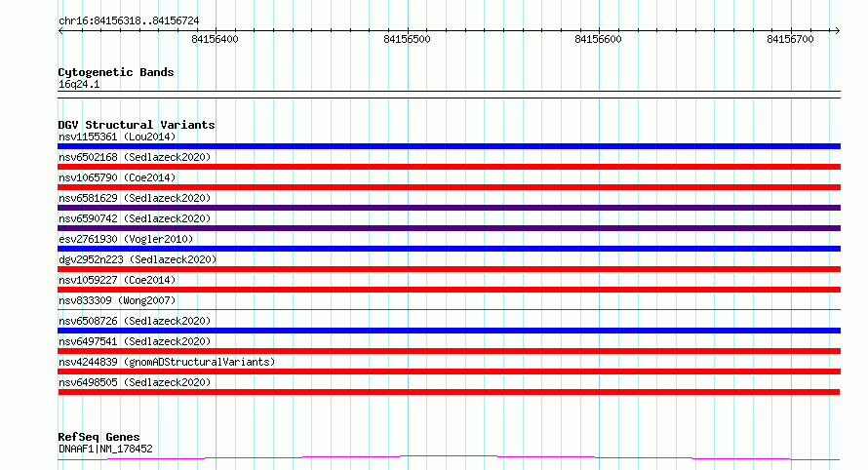This screenshot has height=470, width=868.
Task: Select the blue bar under esv2761930
Action: tap(449, 249)
